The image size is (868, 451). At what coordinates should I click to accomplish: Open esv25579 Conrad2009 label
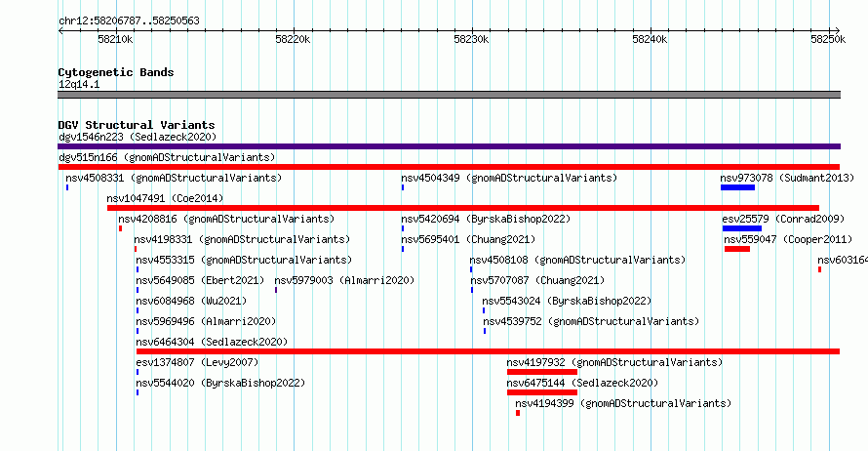tap(783, 219)
